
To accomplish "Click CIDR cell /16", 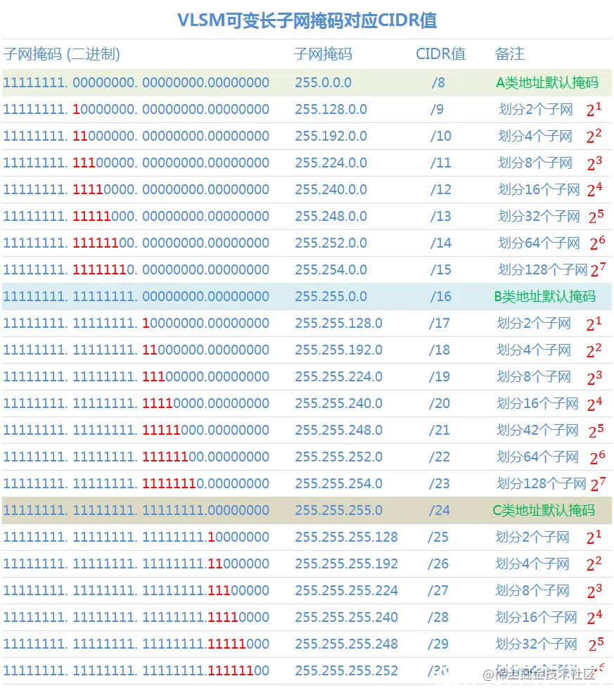I will 440,296.
